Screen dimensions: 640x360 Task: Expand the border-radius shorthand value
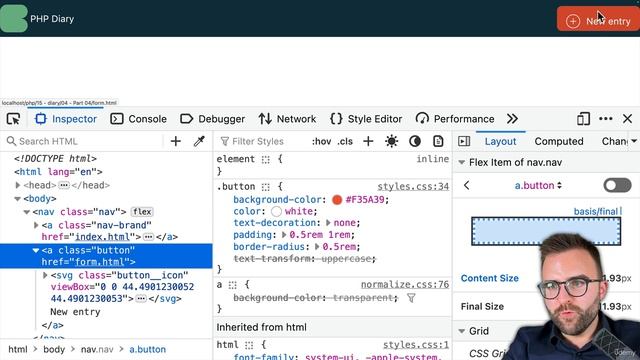click(x=317, y=247)
